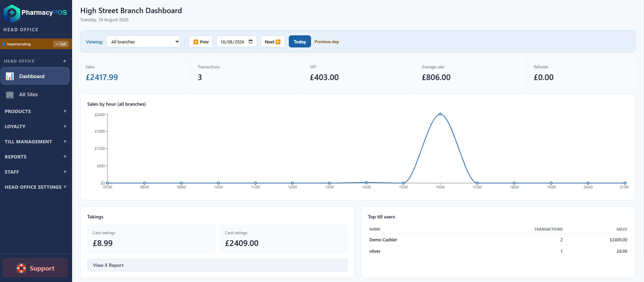Open the Support button
Viewport: 644px width, 282px height.
[x=35, y=268]
